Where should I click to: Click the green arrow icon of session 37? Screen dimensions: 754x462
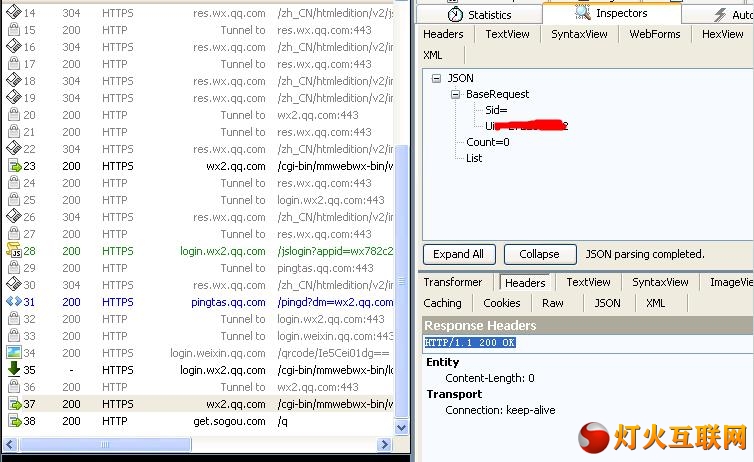click(14, 404)
